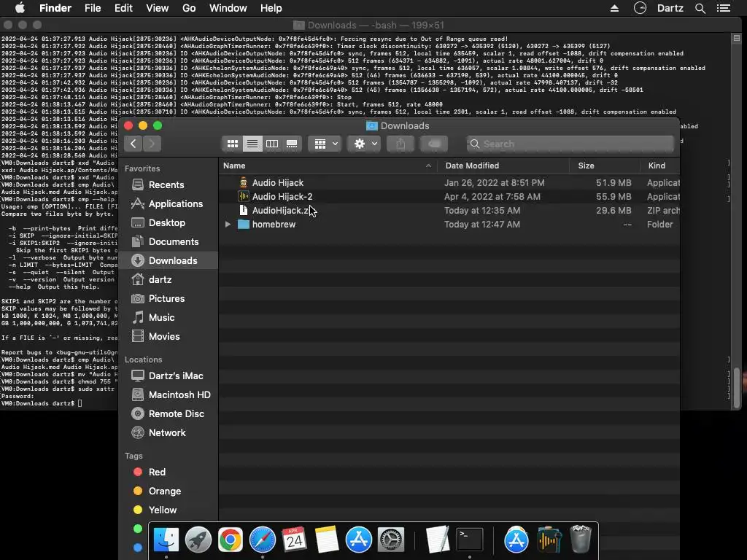The width and height of the screenshot is (747, 560).
Task: Select the homebrew folder row
Action: 449,225
